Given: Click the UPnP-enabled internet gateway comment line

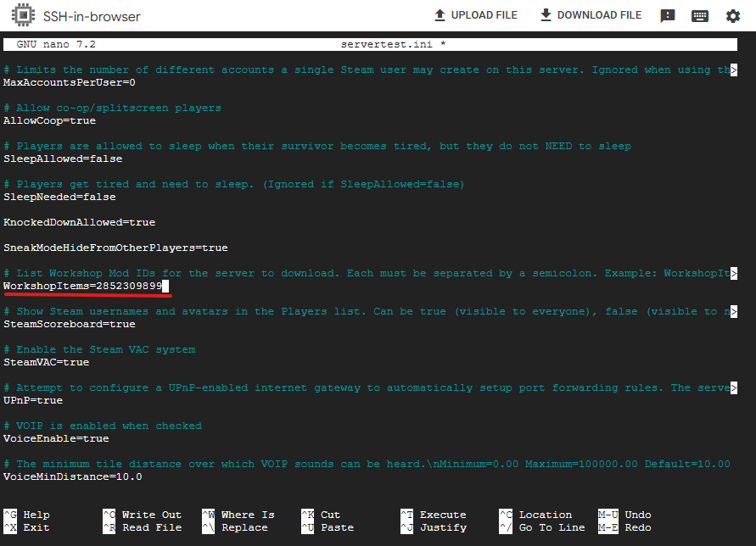Looking at the screenshot, I should click(367, 387).
